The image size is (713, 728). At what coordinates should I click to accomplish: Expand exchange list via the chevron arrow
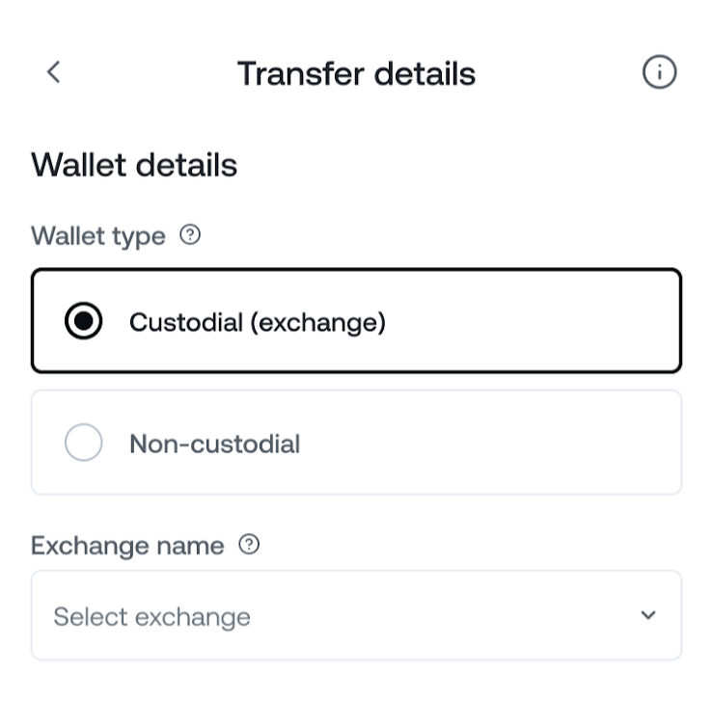click(648, 615)
